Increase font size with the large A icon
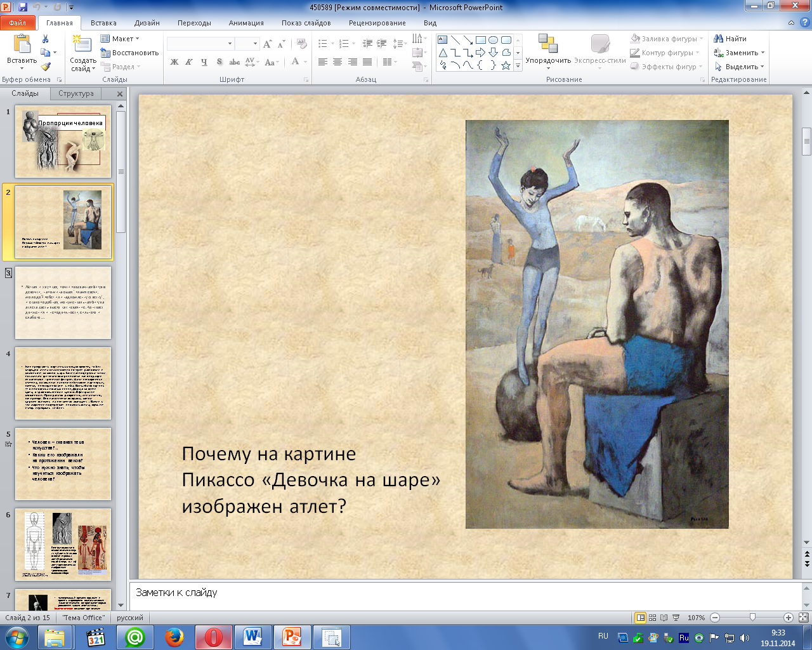Image resolution: width=812 pixels, height=650 pixels. point(267,44)
